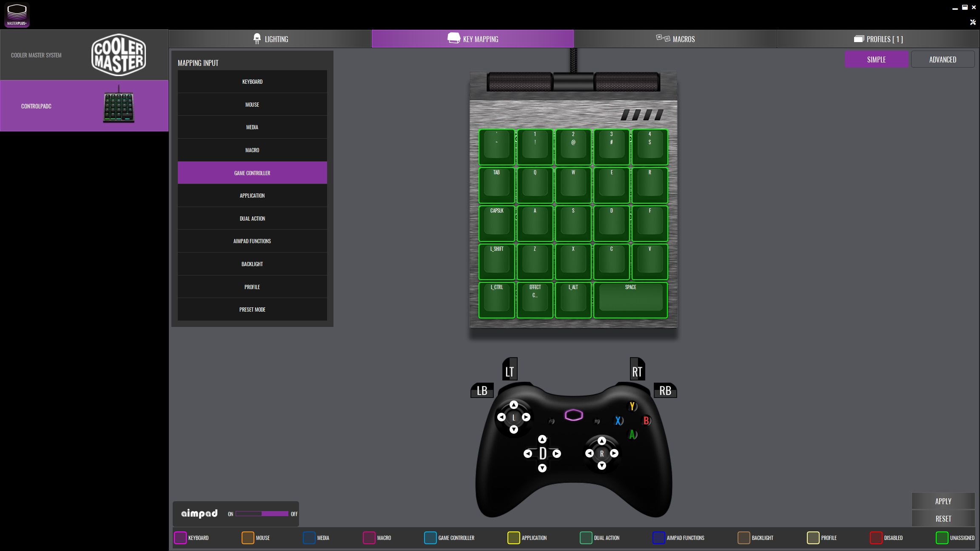Switch to ADVANCED mapping mode
Image resolution: width=980 pixels, height=551 pixels.
point(943,60)
